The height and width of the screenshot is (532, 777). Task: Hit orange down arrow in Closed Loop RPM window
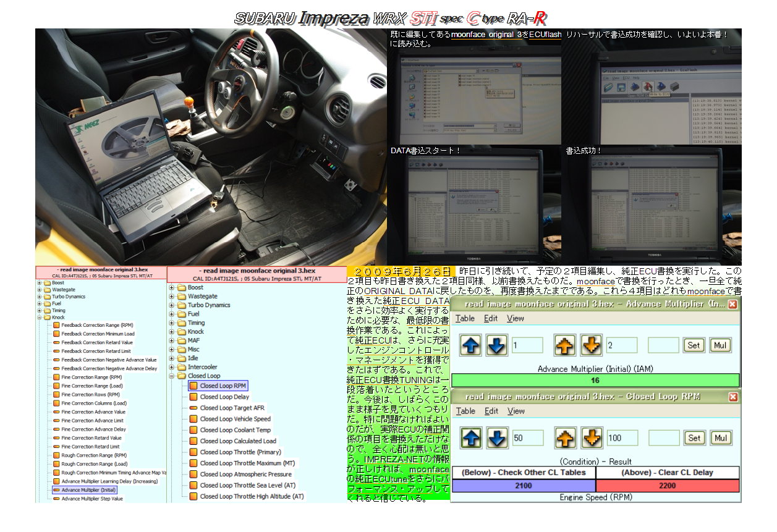tap(591, 438)
